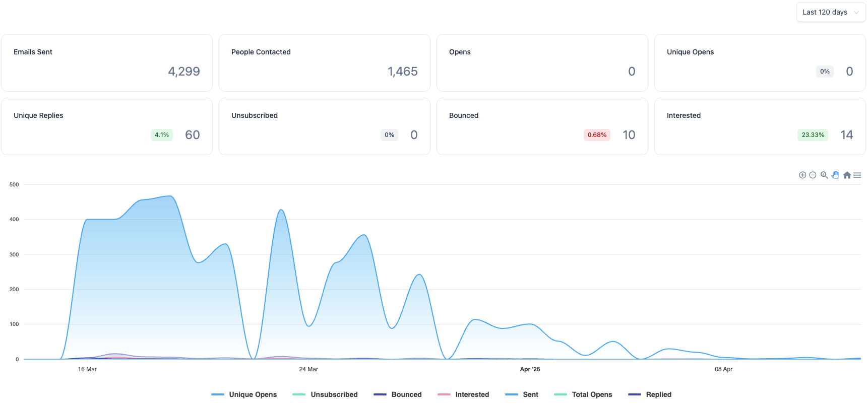The width and height of the screenshot is (868, 404).
Task: Click the 4.1% reply rate badge
Action: click(x=162, y=135)
